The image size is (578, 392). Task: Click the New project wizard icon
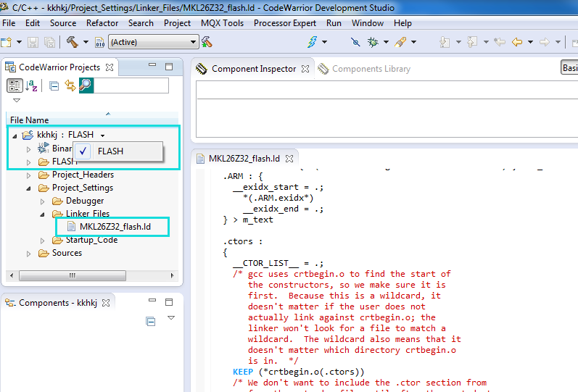point(7,42)
